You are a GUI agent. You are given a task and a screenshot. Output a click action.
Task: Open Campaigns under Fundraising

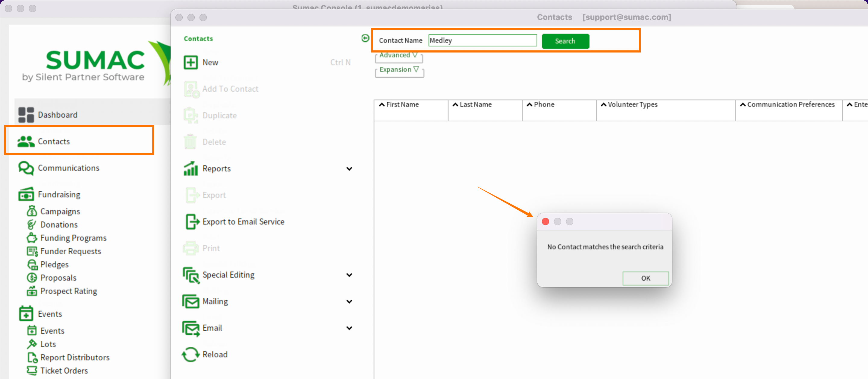(60, 212)
